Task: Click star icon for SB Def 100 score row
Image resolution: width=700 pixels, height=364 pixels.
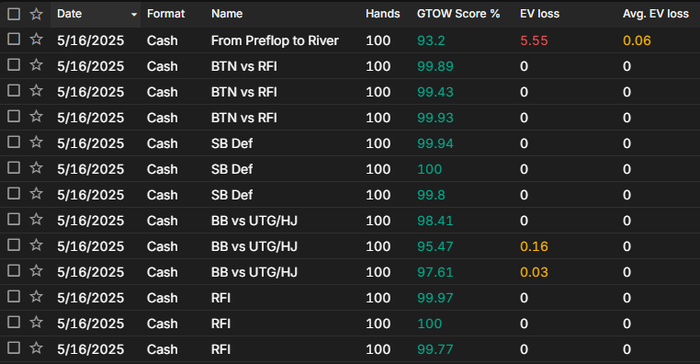Action: click(36, 168)
